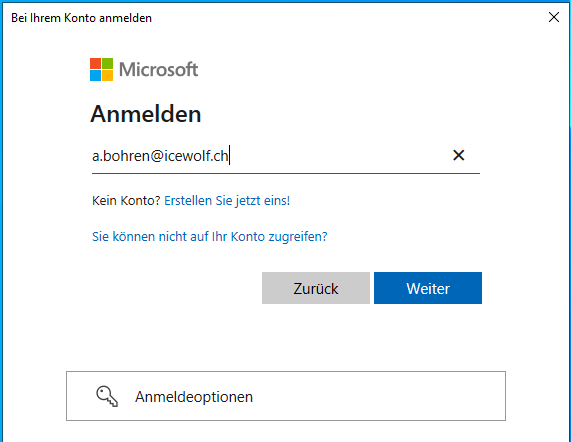Click the Microsoft four-square logo
The height and width of the screenshot is (442, 571).
(x=101, y=69)
